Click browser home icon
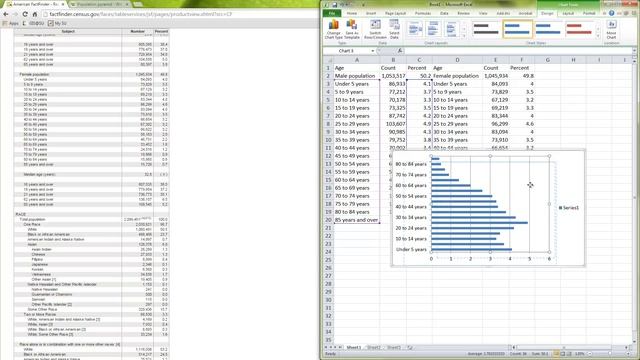 click(x=35, y=14)
